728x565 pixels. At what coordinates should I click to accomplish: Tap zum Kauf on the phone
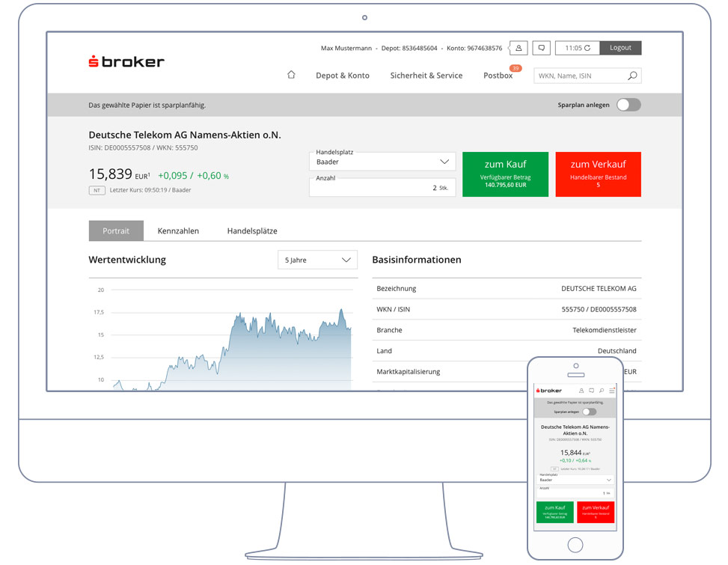coord(555,512)
